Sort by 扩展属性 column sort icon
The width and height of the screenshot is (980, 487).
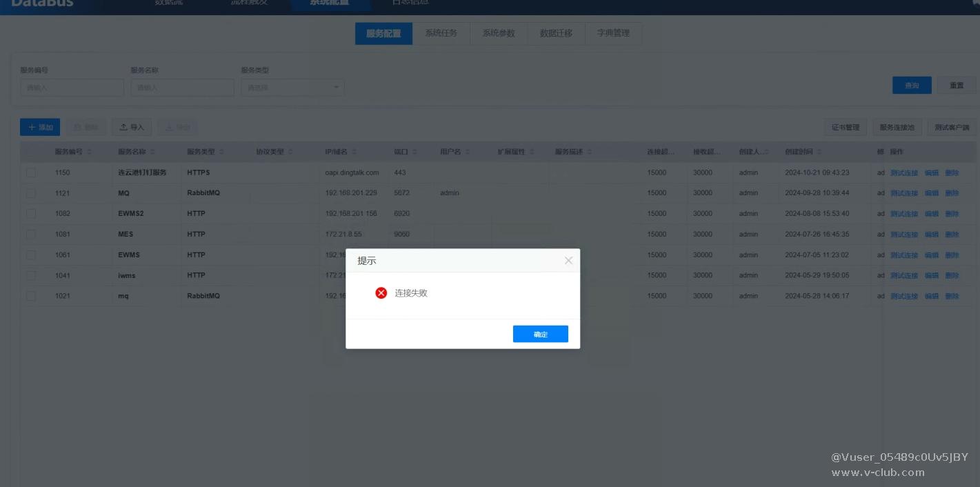click(532, 152)
